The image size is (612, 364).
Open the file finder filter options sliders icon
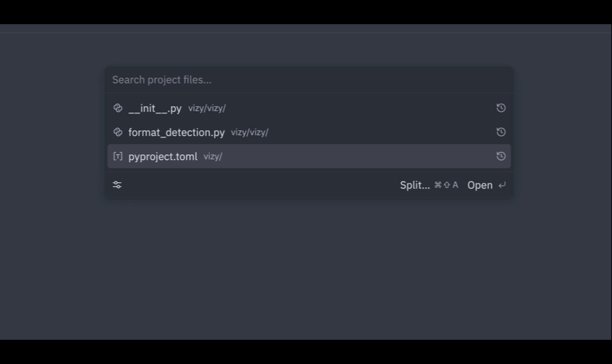click(117, 185)
